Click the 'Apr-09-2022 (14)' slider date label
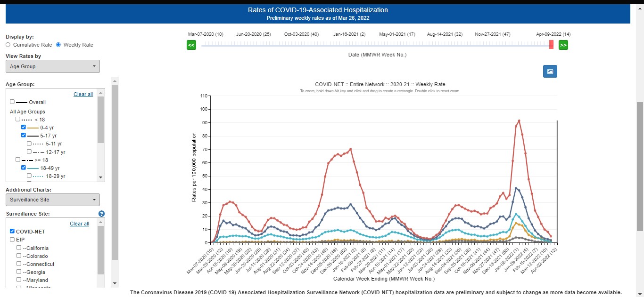644x297 pixels. coord(553,34)
